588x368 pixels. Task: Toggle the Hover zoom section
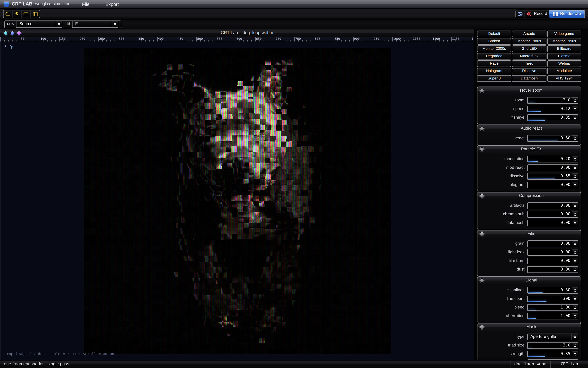coord(482,91)
